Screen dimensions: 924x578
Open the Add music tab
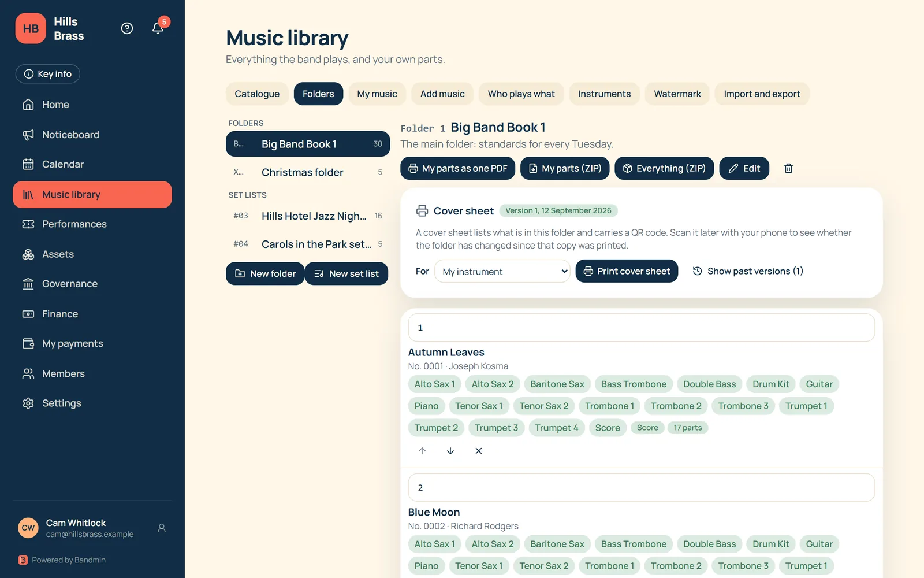[x=442, y=94]
